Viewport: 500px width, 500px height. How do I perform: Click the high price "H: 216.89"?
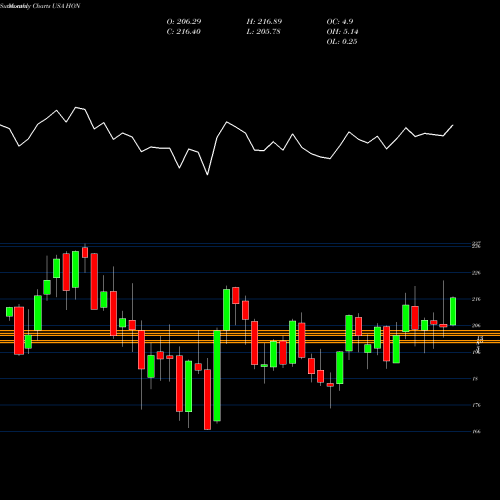[264, 22]
